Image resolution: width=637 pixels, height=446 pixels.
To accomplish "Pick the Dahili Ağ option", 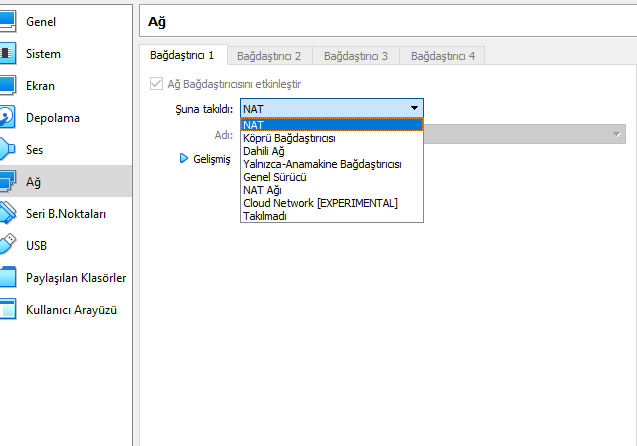I will [264, 151].
